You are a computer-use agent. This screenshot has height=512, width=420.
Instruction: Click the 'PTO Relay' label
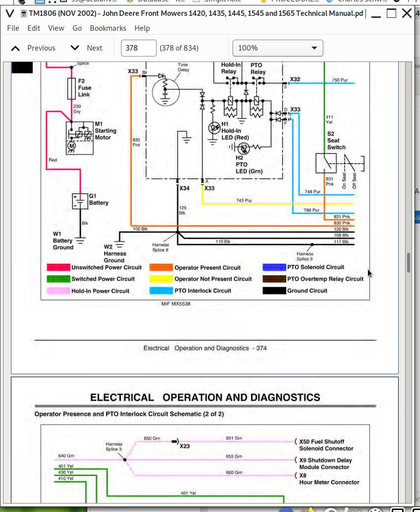click(x=258, y=68)
